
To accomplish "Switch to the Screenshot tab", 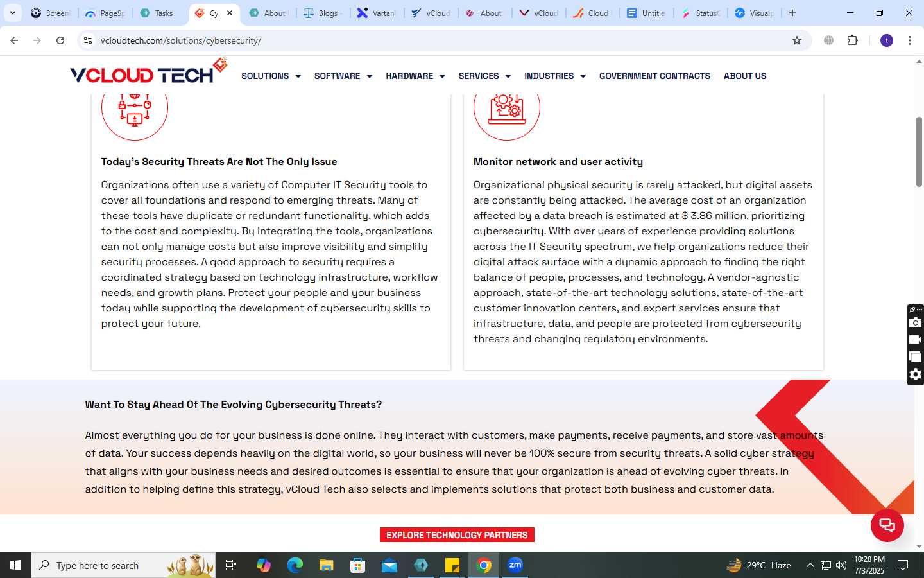I will [x=51, y=13].
